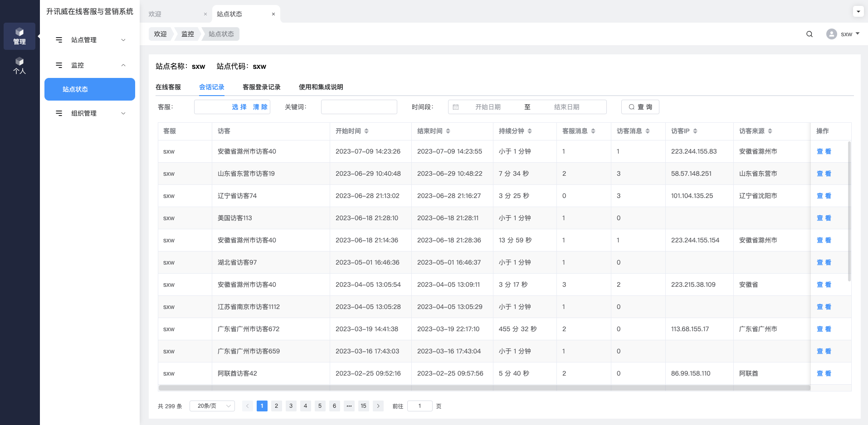Click the 选择 link for 客服
This screenshot has height=425, width=868.
(x=239, y=107)
